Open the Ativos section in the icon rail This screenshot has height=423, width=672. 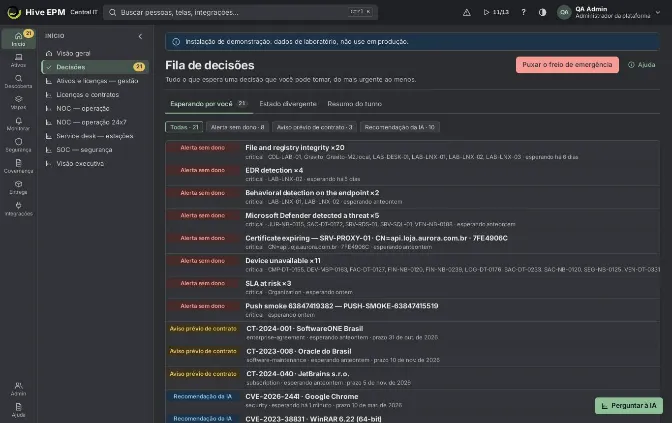pos(18,60)
